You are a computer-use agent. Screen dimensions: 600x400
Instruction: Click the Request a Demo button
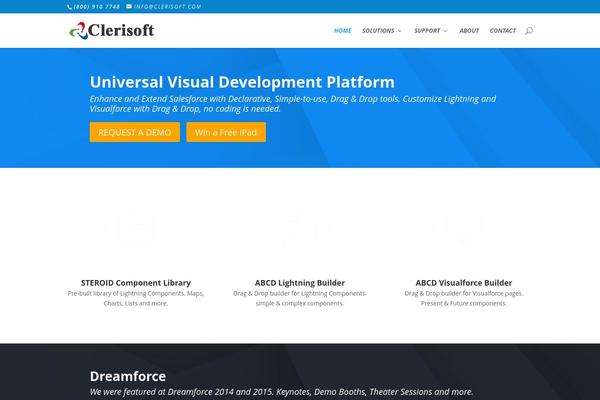[135, 132]
